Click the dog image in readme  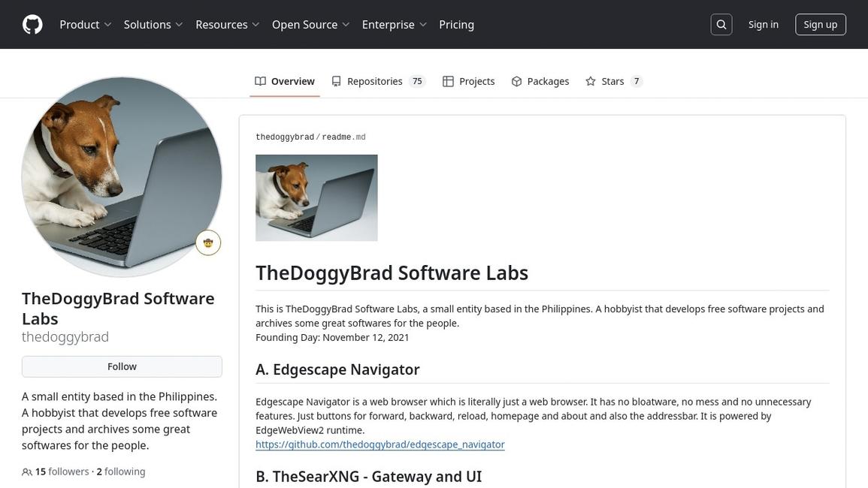pyautogui.click(x=316, y=198)
